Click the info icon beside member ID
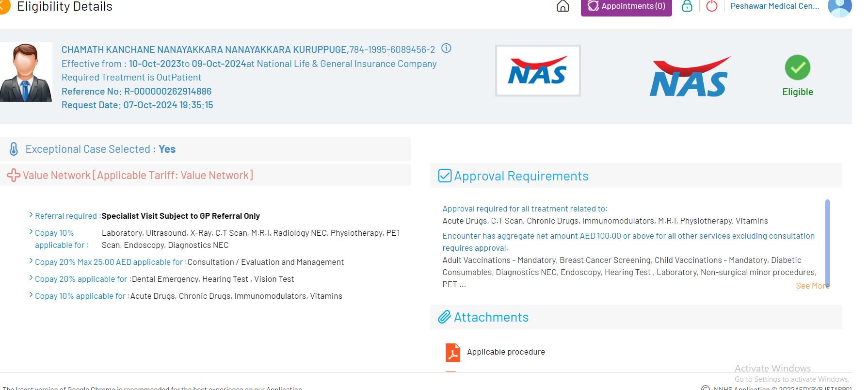The width and height of the screenshot is (868, 390). point(446,49)
